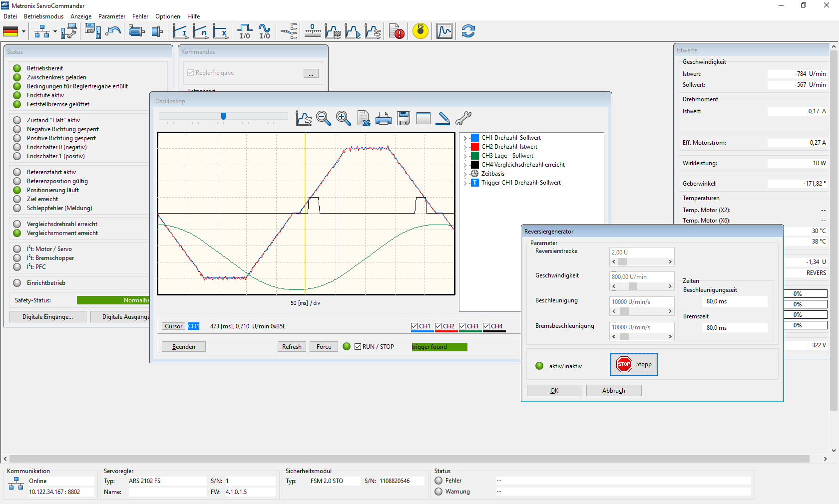
Task: Click oscilloscope zoom out magnifier
Action: [324, 118]
